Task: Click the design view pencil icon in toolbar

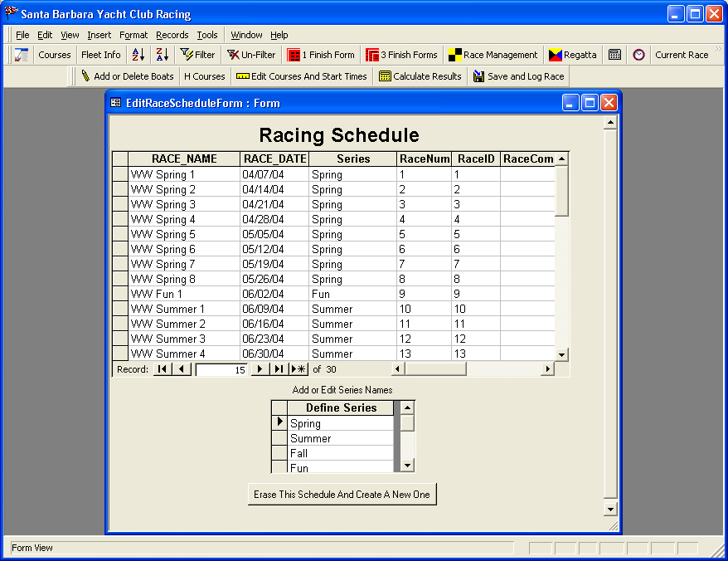Action: 22,55
